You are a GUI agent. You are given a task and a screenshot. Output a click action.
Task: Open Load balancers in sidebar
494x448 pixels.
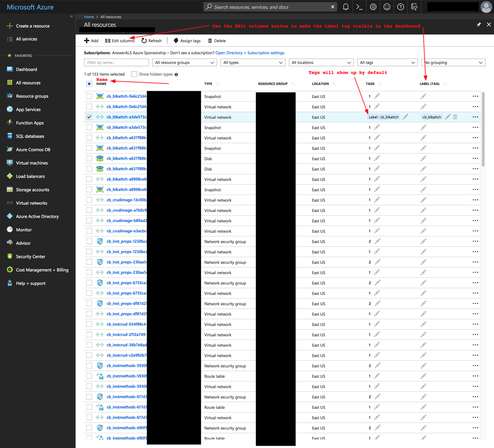(30, 176)
